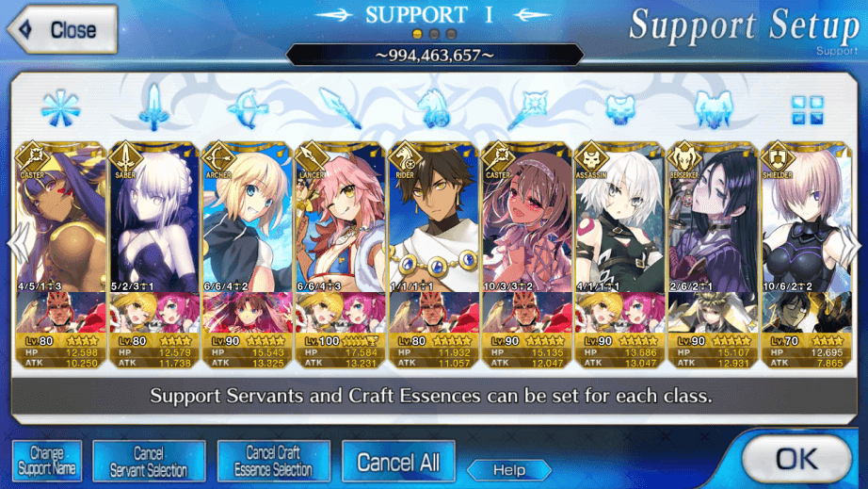Click Cancel Servant Selection button
The height and width of the screenshot is (489, 868).
click(149, 461)
